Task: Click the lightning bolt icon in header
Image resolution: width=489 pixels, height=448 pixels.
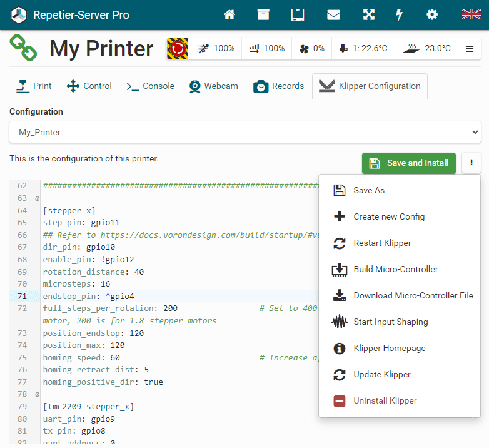Action: coord(399,14)
